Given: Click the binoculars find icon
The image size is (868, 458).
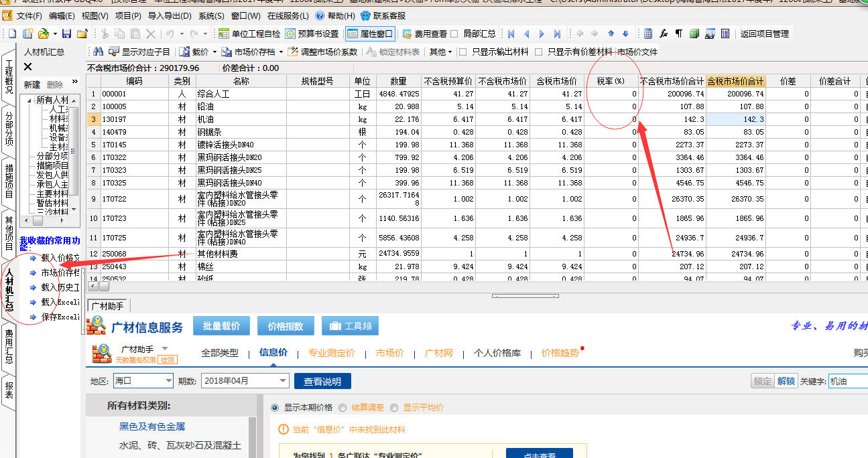Looking at the screenshot, I should (98, 52).
